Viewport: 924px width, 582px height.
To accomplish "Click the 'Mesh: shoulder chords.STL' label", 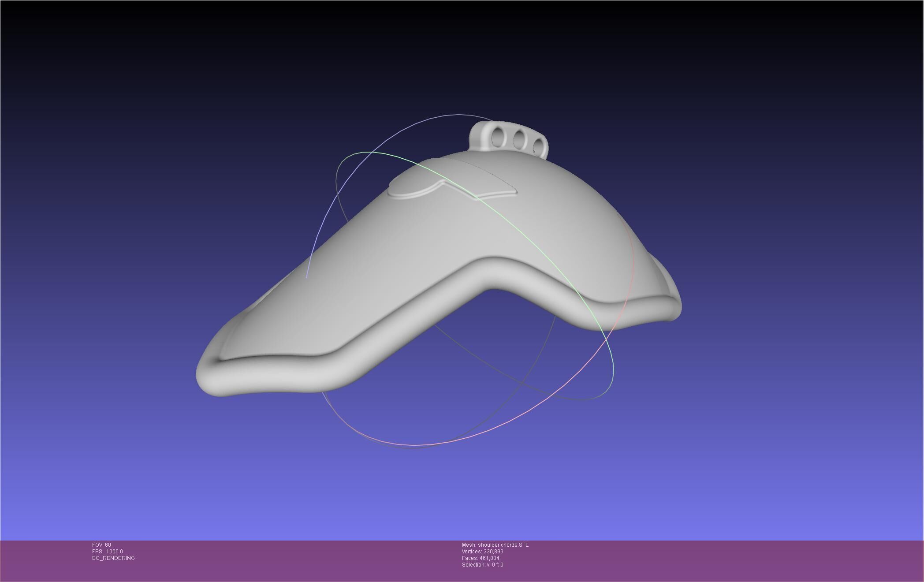I will [495, 545].
